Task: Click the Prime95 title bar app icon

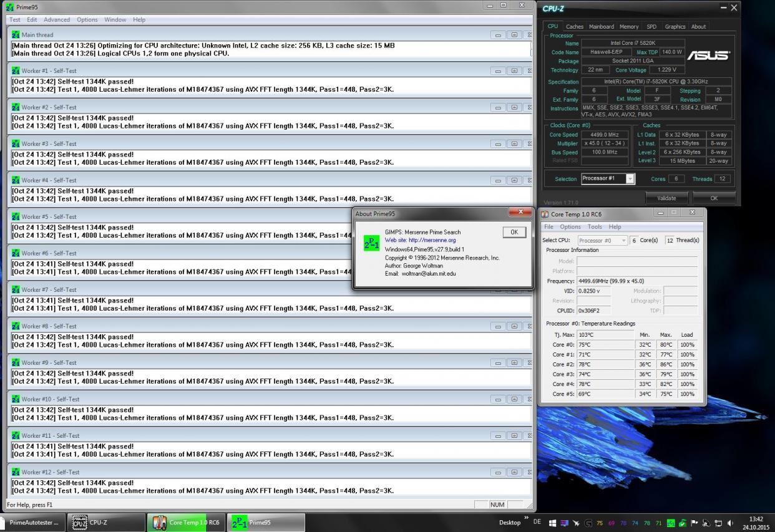Action: tap(9, 7)
